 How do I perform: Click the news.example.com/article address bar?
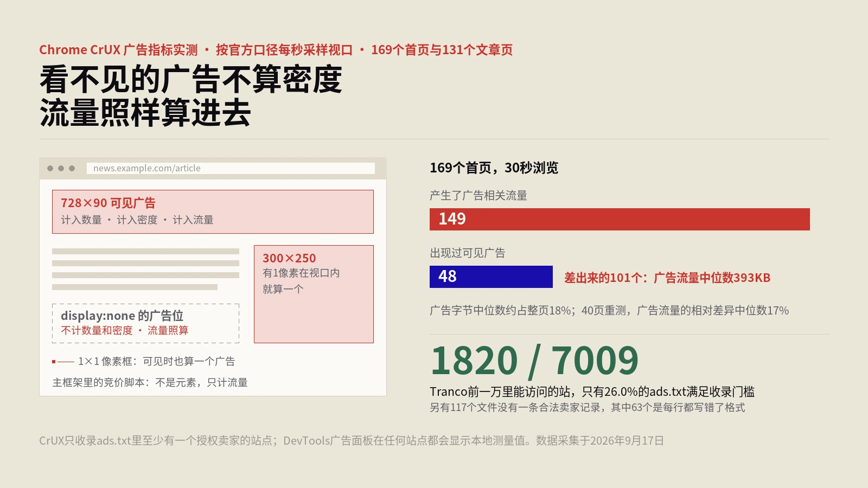(231, 169)
